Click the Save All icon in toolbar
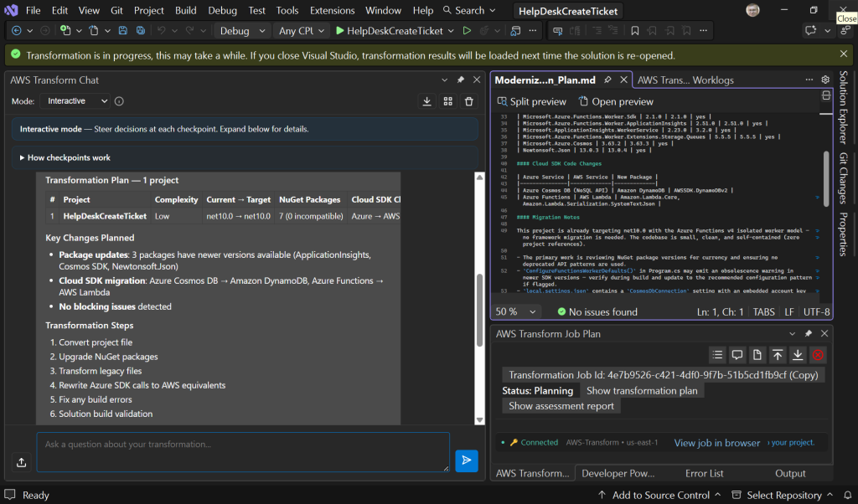 coord(141,31)
